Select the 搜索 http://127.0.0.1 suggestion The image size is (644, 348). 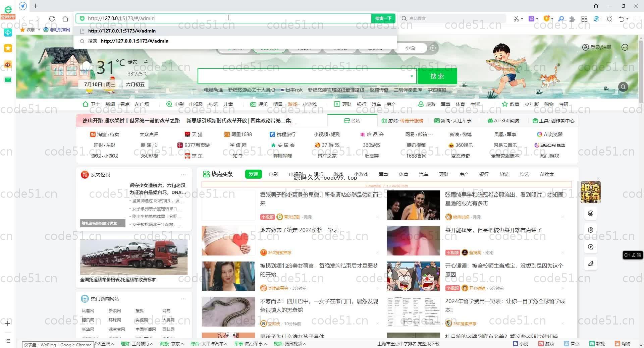[235, 41]
